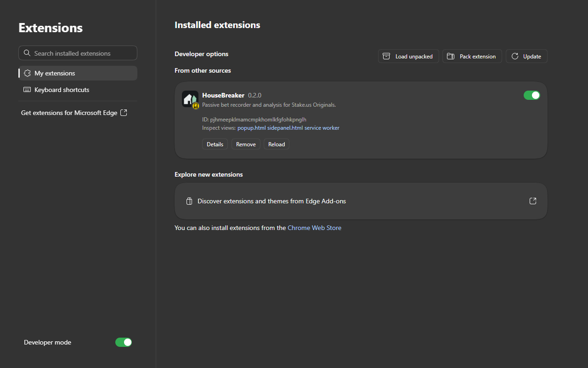
Task: Open the My extensions section
Action: (78, 73)
